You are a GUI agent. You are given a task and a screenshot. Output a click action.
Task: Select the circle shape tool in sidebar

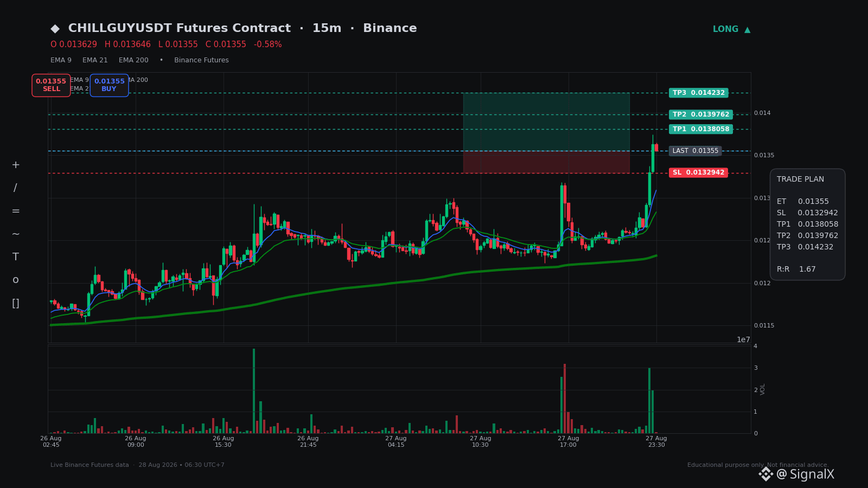click(x=16, y=280)
